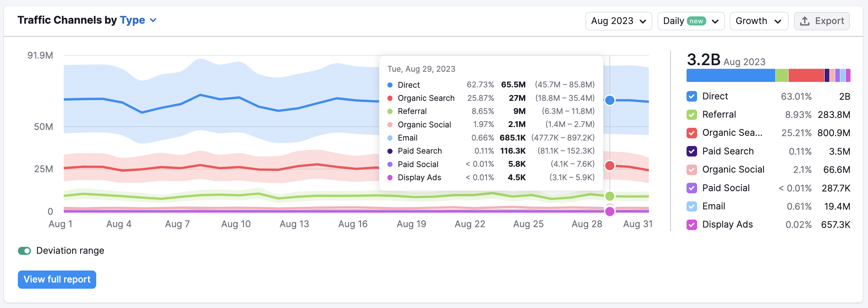Open the Growth metric dropdown

coord(759,21)
